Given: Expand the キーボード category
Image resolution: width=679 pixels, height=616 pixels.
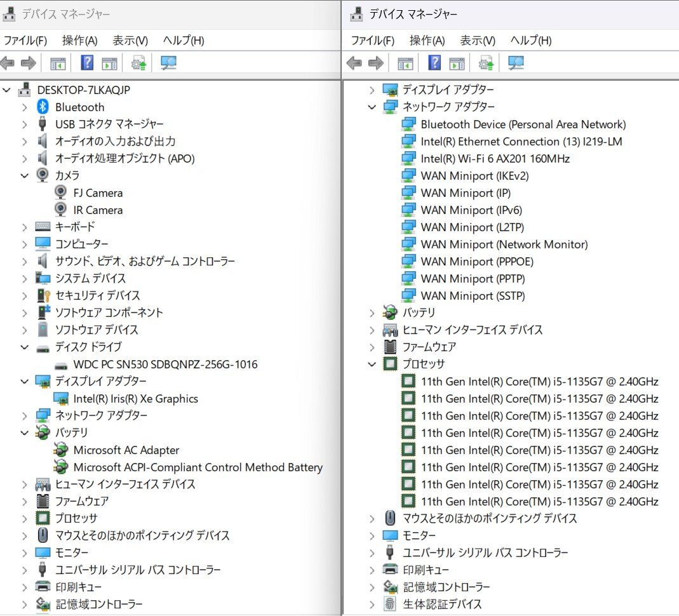Looking at the screenshot, I should (24, 227).
